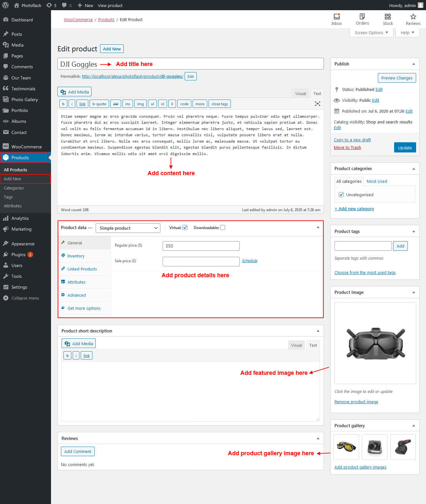Switch main editor to Visual tab
Image resolution: width=426 pixels, height=504 pixels.
pyautogui.click(x=300, y=93)
